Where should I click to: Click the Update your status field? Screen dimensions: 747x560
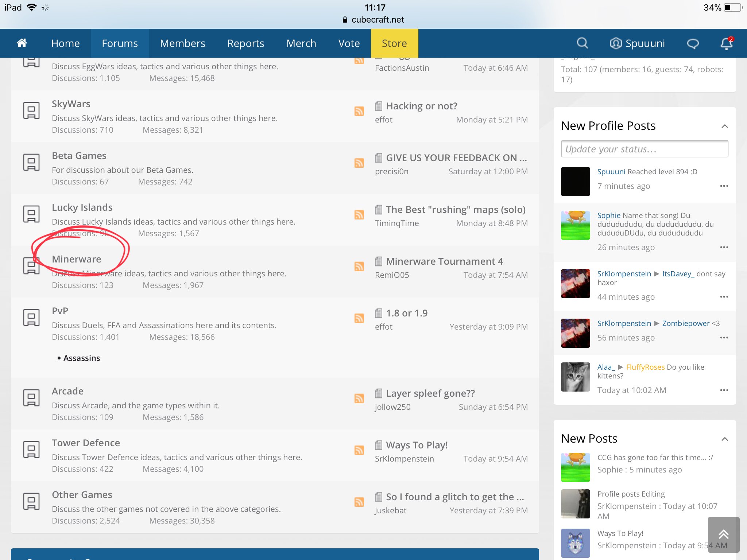pos(645,149)
